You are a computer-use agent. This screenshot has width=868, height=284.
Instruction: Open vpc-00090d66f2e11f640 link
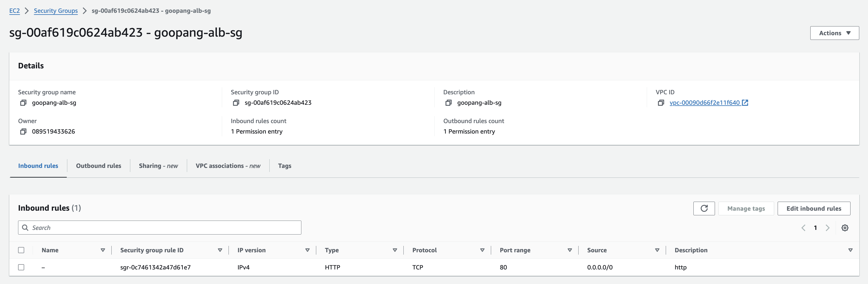point(704,103)
